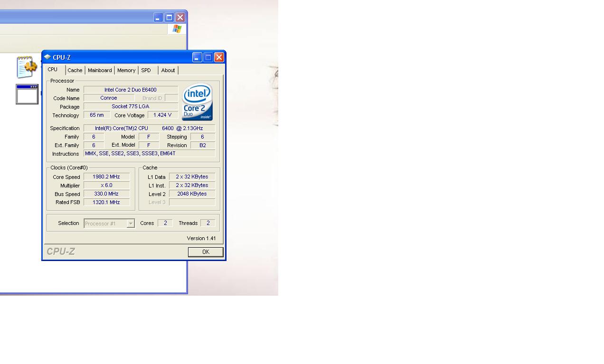Close the CPU-Z window

pos(219,57)
